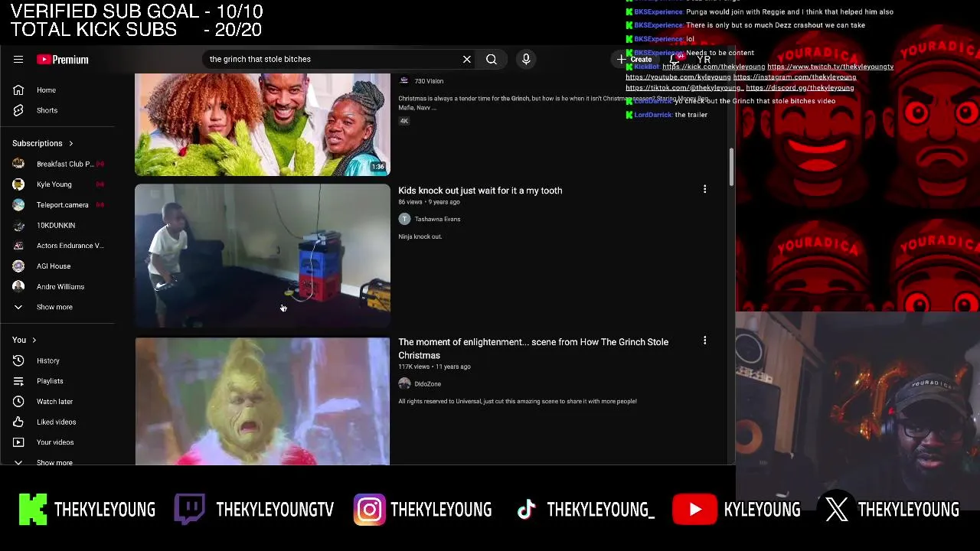This screenshot has width=980, height=551.
Task: Open the discord.gg/thekyleyoung chat link
Action: click(x=800, y=88)
